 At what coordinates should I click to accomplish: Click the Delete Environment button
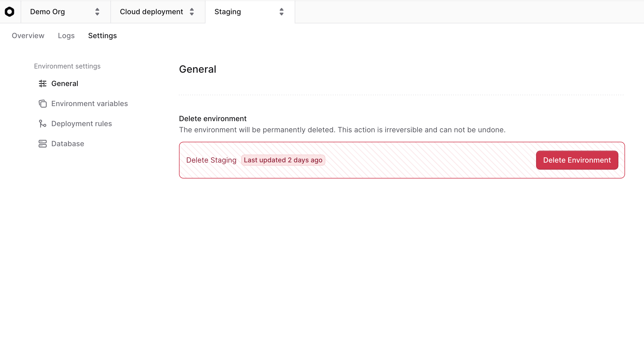(577, 160)
